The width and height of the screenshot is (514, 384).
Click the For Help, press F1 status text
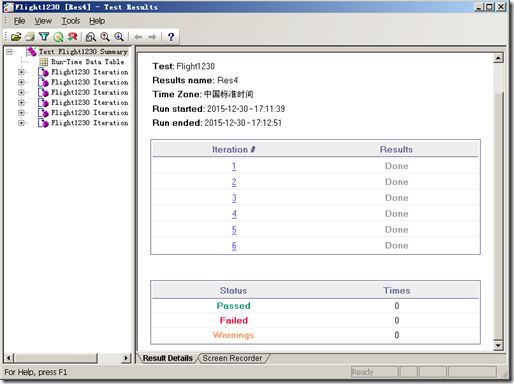coord(36,372)
